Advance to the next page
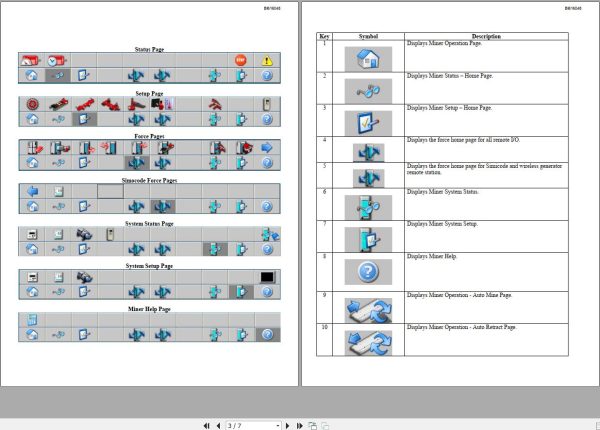 (288, 425)
